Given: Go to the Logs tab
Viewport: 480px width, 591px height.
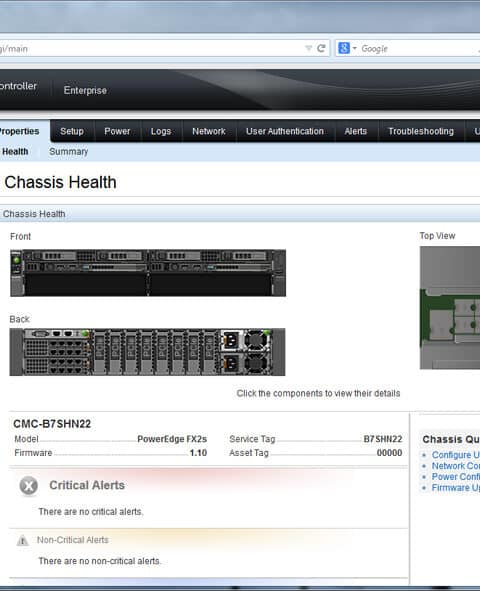Looking at the screenshot, I should (161, 131).
